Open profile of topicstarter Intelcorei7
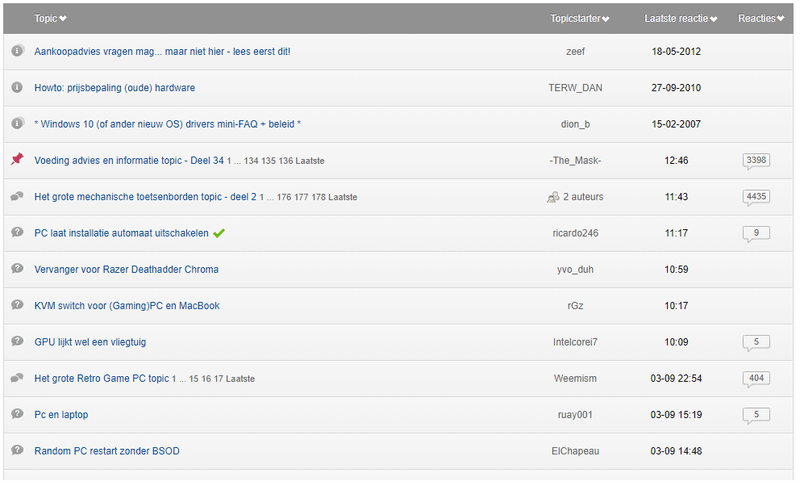 tap(575, 342)
